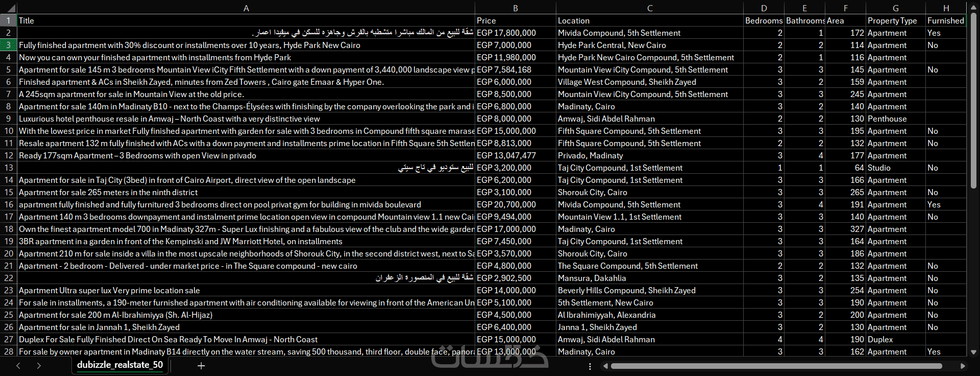980x376 pixels.
Task: Select the area cell with value 327
Action: click(845, 229)
